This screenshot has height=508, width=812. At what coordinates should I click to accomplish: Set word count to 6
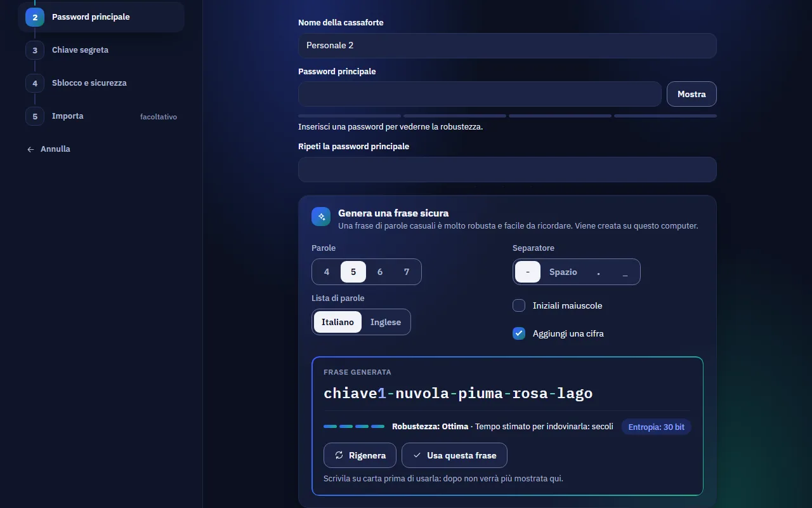pos(380,272)
